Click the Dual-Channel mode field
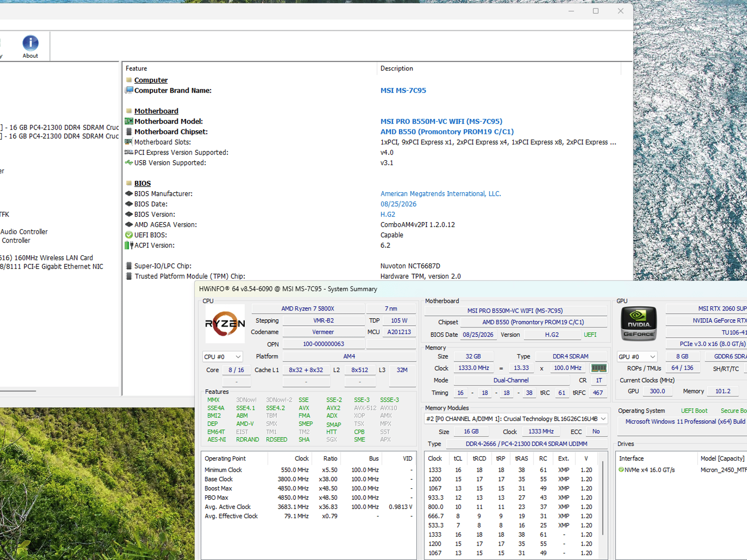This screenshot has width=747, height=560. [x=511, y=380]
